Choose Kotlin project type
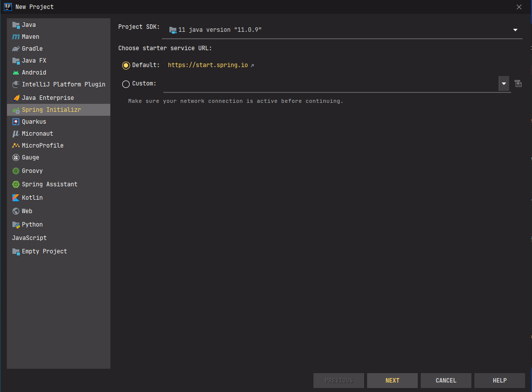 click(x=59, y=198)
